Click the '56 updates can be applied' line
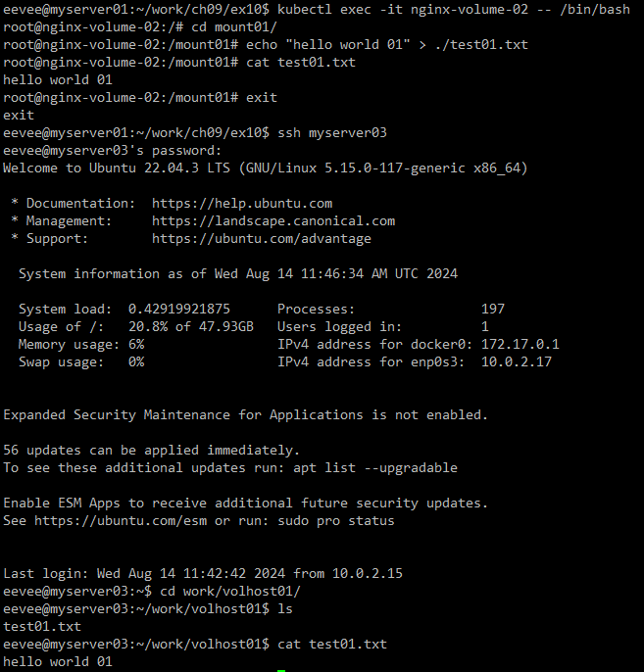 151,450
